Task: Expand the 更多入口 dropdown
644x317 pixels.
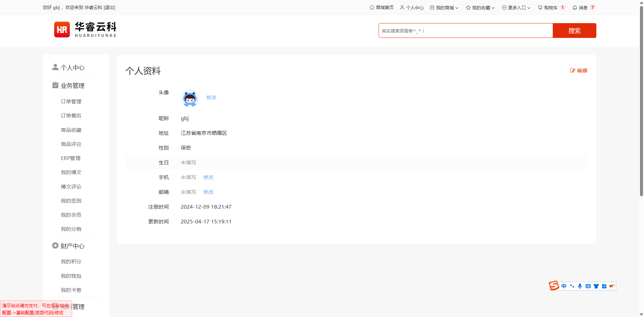Action: 516,7
